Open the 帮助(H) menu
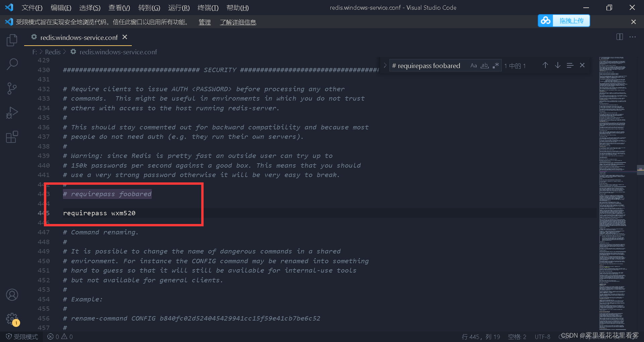This screenshot has width=644, height=342. tap(237, 8)
